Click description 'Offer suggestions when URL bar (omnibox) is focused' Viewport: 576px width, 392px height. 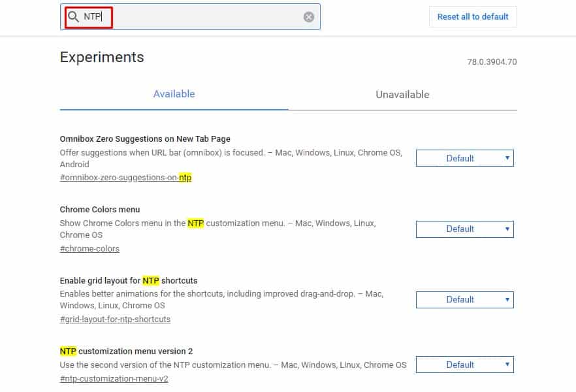pos(162,153)
